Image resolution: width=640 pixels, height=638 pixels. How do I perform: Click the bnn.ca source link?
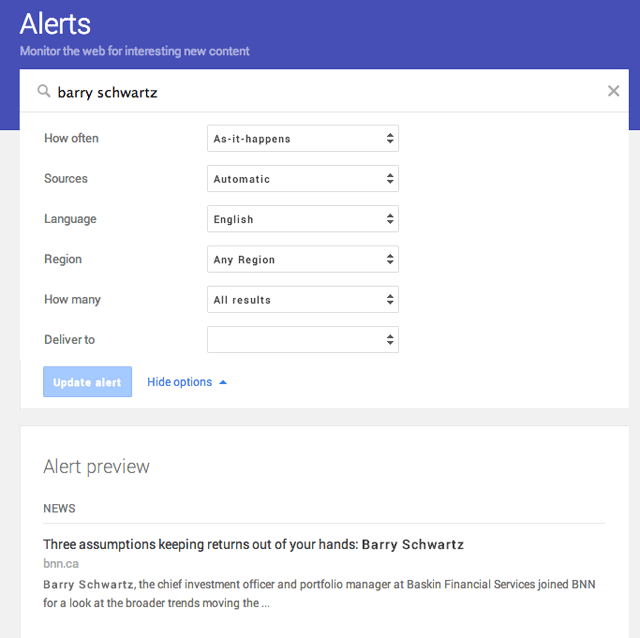coord(61,564)
